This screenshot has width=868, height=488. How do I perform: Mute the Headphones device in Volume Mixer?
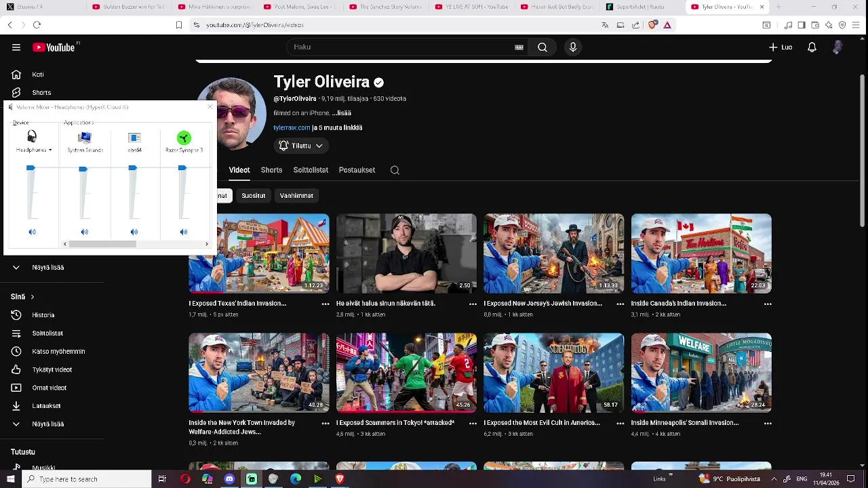32,232
